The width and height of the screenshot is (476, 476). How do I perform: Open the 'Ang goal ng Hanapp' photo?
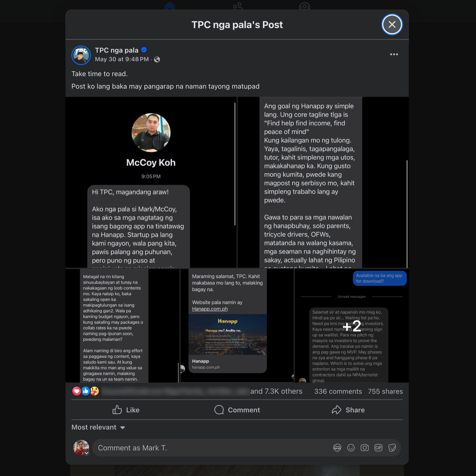pyautogui.click(x=323, y=182)
